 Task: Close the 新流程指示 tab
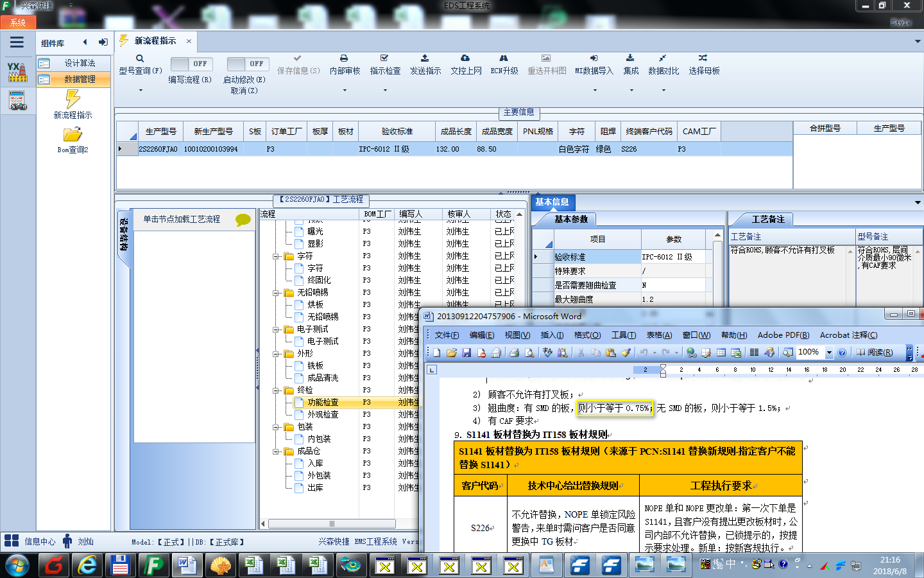pyautogui.click(x=189, y=41)
